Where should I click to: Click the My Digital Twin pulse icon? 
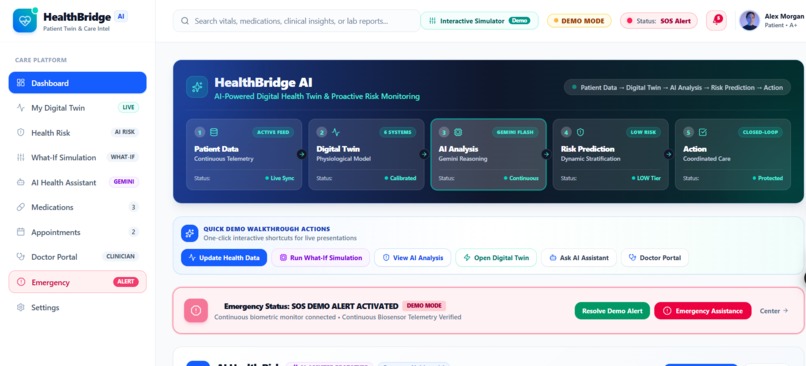[x=21, y=107]
